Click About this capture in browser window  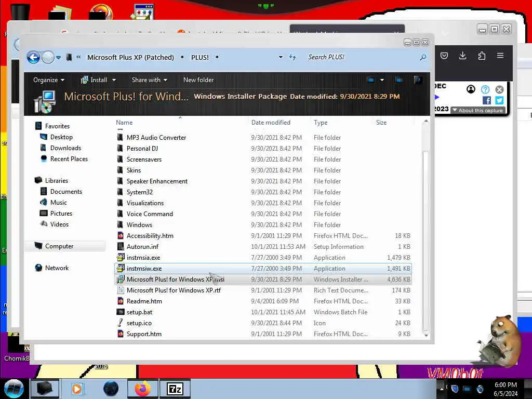pyautogui.click(x=478, y=111)
